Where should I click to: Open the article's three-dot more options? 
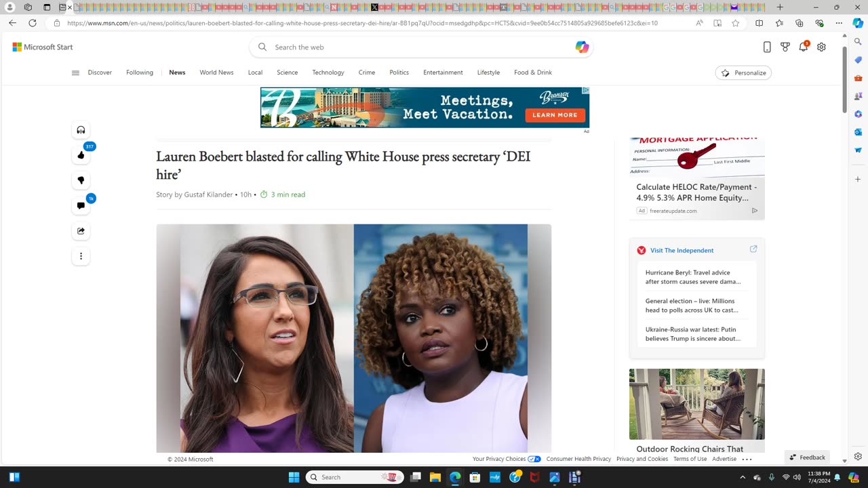(81, 256)
